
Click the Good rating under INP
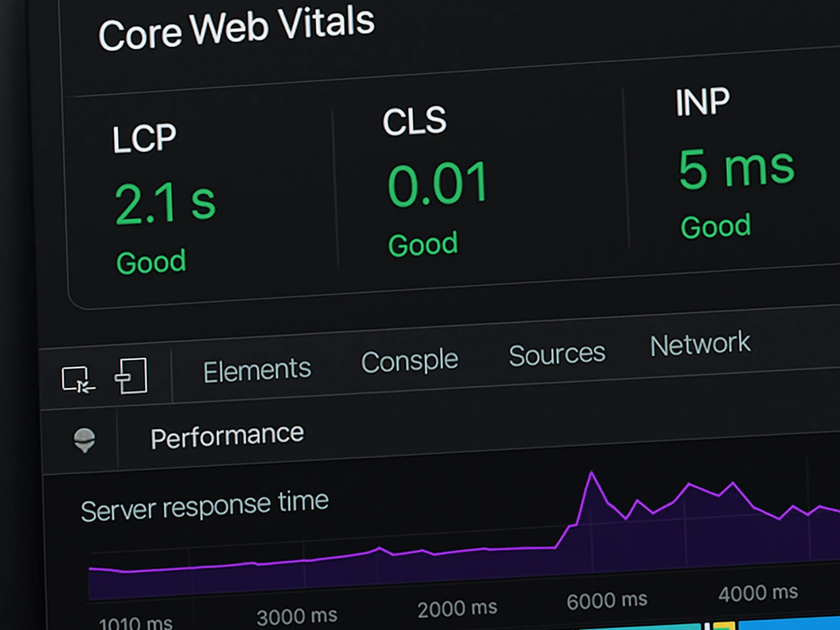point(716,226)
